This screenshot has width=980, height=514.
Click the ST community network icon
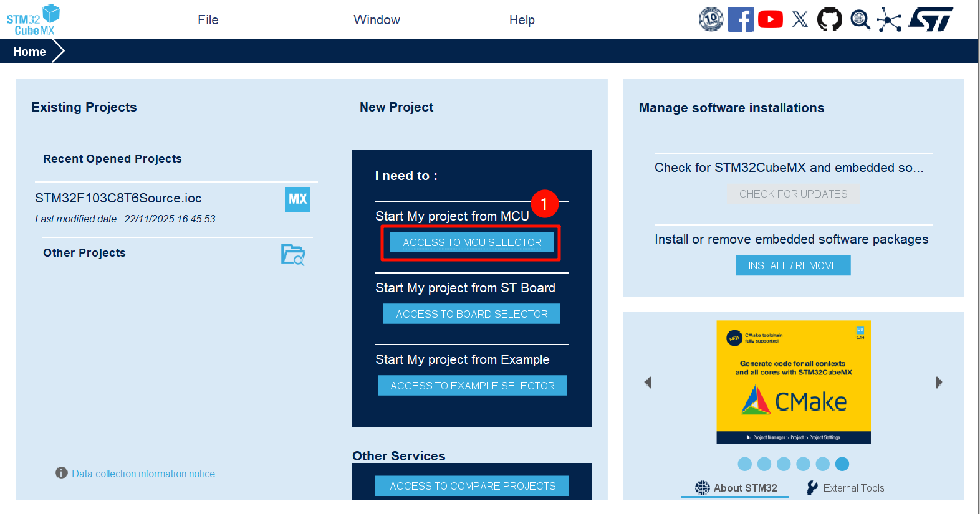[x=889, y=19]
